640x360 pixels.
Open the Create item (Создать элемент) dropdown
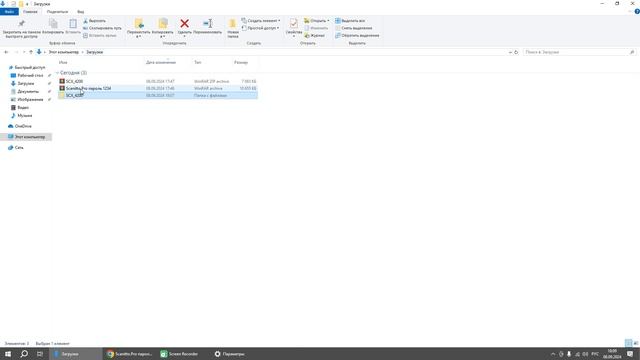pos(261,21)
